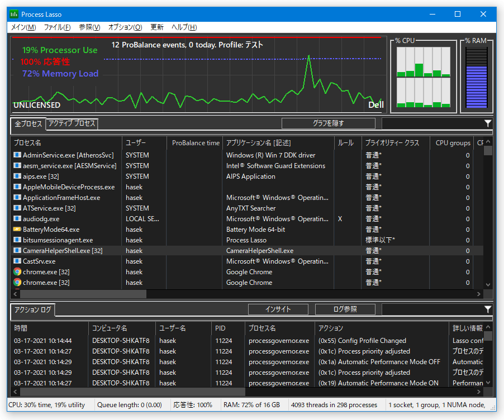504x420 pixels.
Task: Sort action log by PID column
Action: (x=228, y=328)
